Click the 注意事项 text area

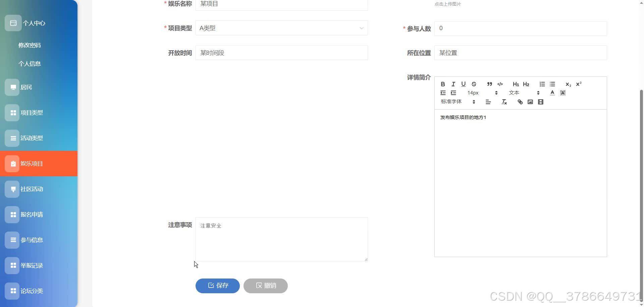[x=281, y=239]
